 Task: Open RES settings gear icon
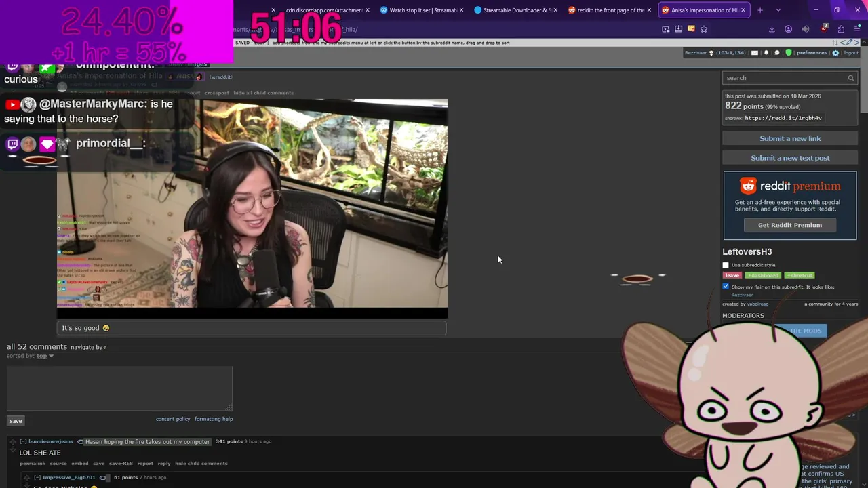click(x=835, y=53)
